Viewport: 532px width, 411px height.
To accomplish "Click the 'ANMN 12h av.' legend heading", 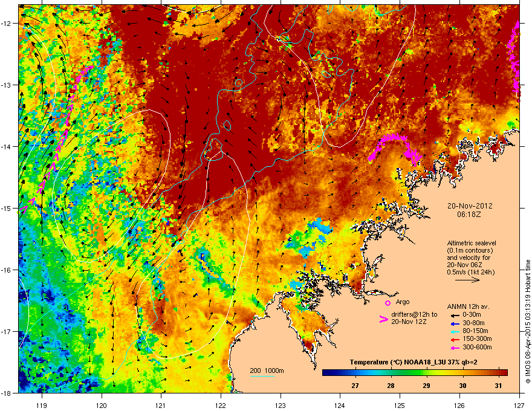I will coord(468,306).
